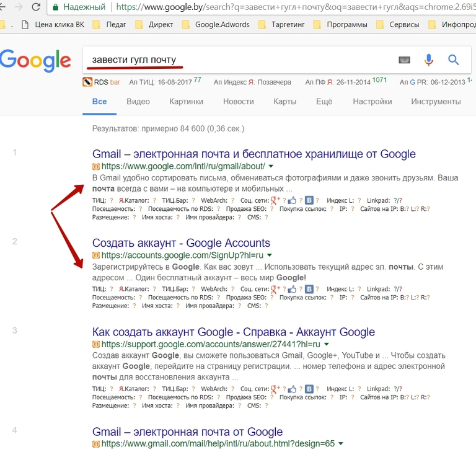Open the Создать аккаунт - Google Accounts link
The height and width of the screenshot is (452, 476).
click(x=181, y=243)
